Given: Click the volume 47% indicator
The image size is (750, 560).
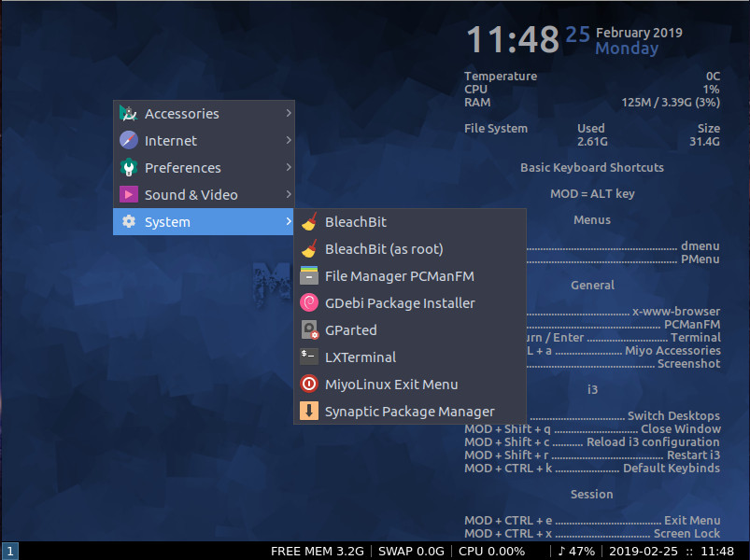Looking at the screenshot, I should [x=576, y=551].
